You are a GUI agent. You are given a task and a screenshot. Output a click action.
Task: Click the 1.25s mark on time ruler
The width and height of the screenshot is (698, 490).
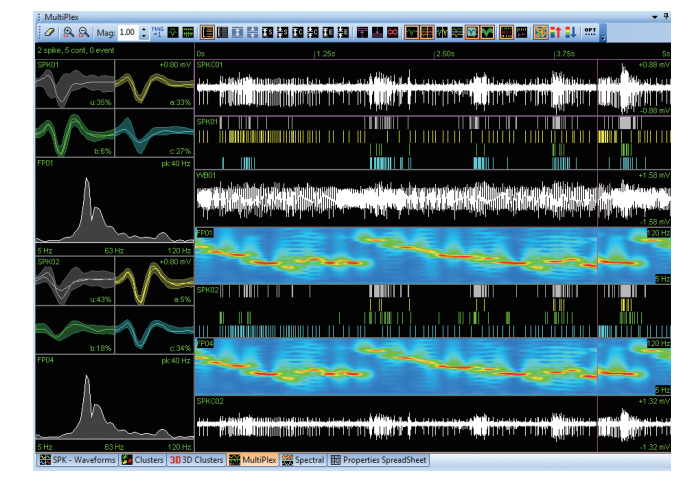[x=326, y=54]
